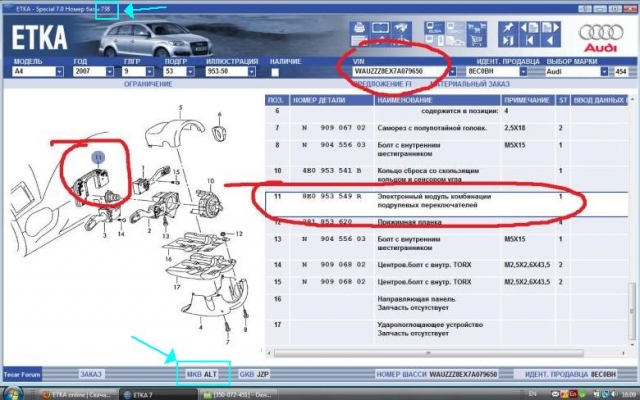Viewport: 640px width, 400px height.
Task: Click the VIN input field
Action: [400, 71]
